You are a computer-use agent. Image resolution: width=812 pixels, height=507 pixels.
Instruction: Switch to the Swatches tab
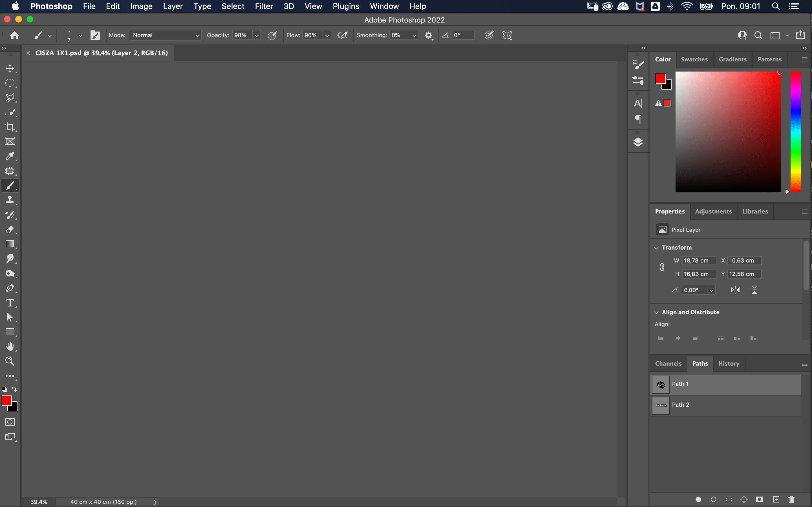click(x=694, y=59)
